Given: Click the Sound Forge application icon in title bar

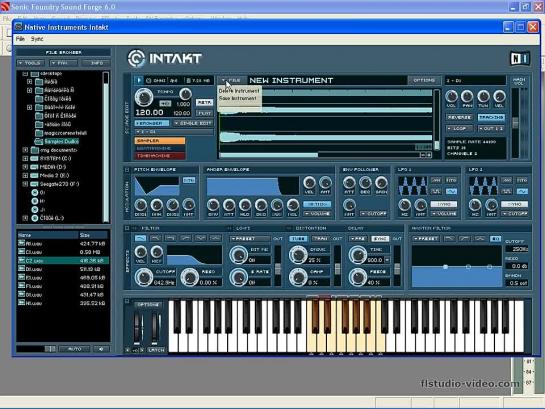Looking at the screenshot, I should [5, 7].
